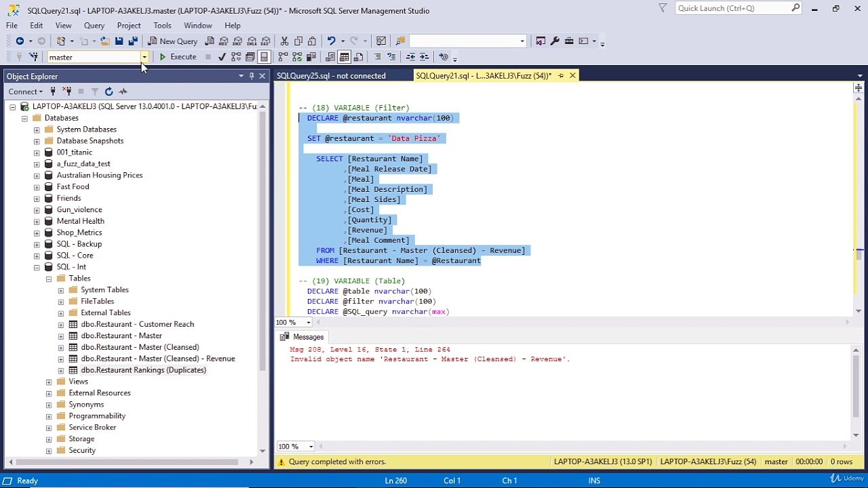
Task: Click the Database Engine Query icon
Action: tap(210, 41)
